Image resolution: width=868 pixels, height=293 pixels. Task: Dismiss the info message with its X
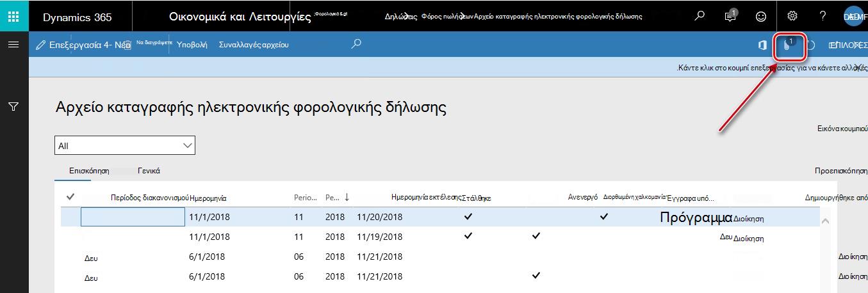click(x=858, y=67)
